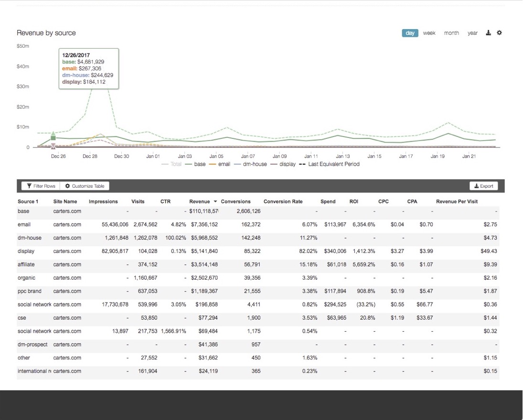
Task: Sort table by ROI column
Action: pos(353,201)
